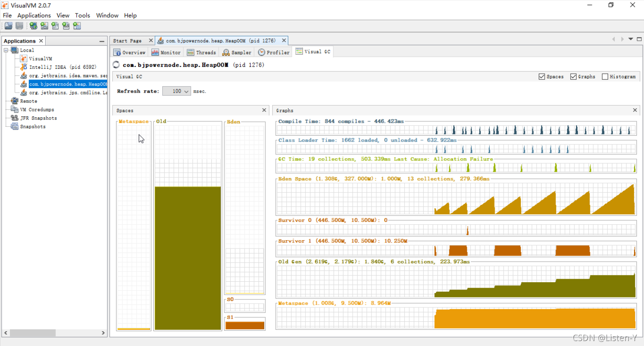Viewport: 644px width, 346px height.
Task: Close the Start Page tab
Action: (x=151, y=41)
